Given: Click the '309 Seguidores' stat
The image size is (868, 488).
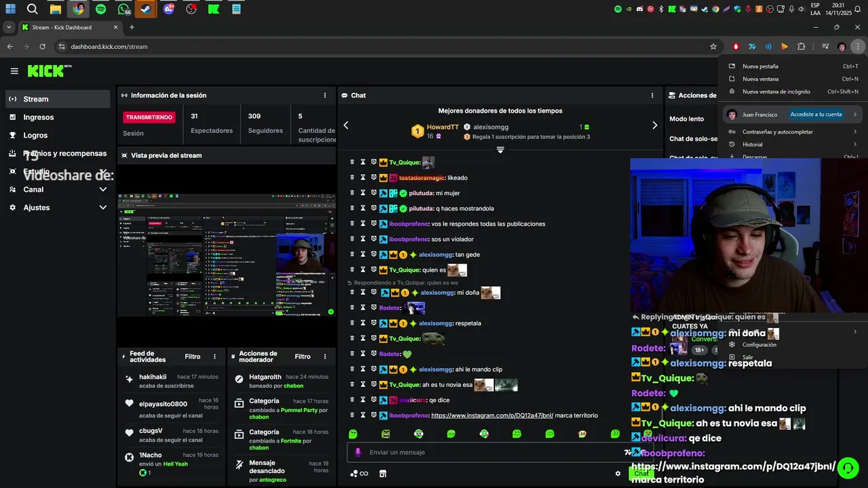Looking at the screenshot, I should click(x=265, y=123).
